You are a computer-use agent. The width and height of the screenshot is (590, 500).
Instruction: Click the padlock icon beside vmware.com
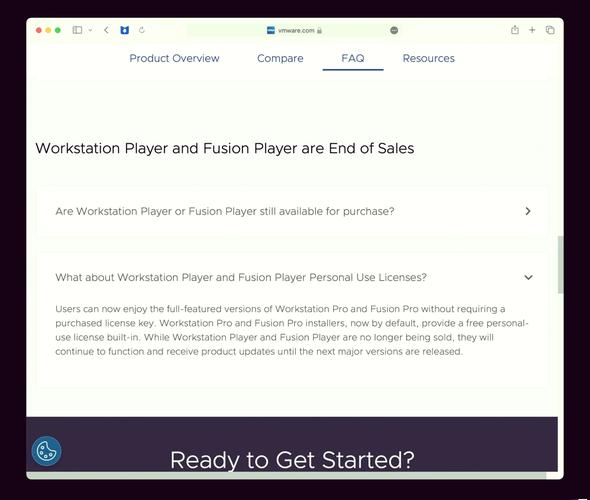pyautogui.click(x=319, y=30)
